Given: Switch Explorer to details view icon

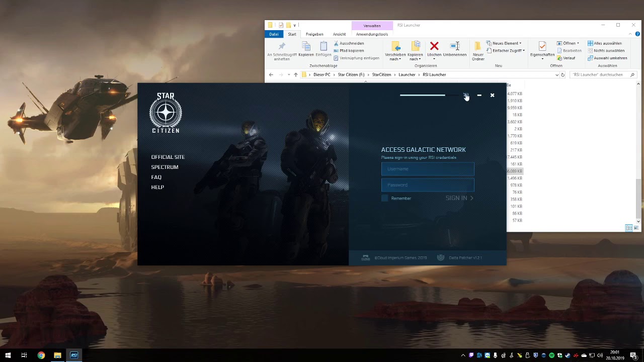Looking at the screenshot, I should point(628,228).
